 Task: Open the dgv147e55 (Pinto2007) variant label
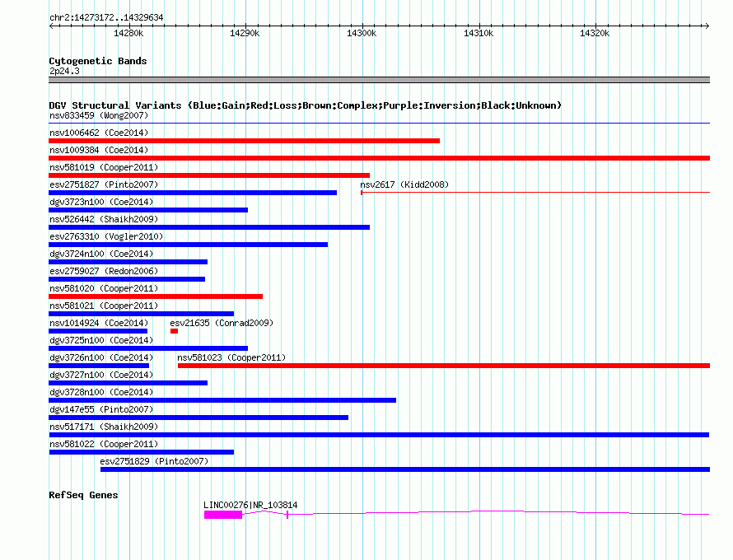coord(101,409)
